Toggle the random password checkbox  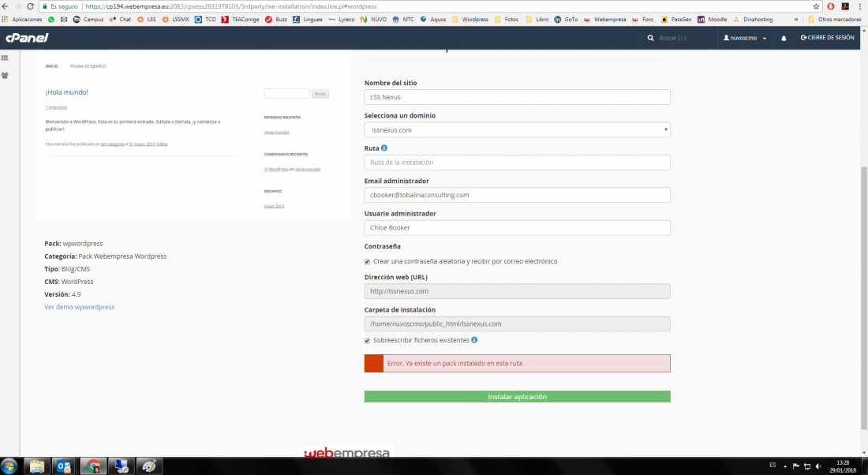tap(367, 261)
